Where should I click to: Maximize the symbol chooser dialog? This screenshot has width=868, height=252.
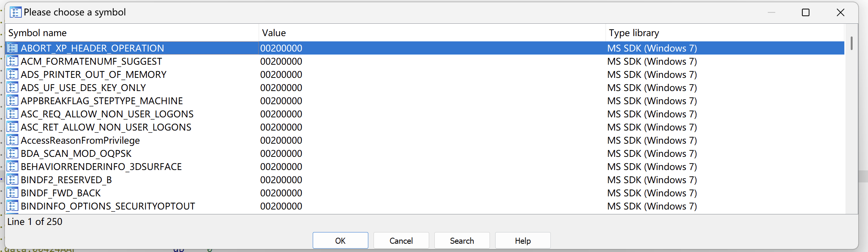click(x=806, y=12)
